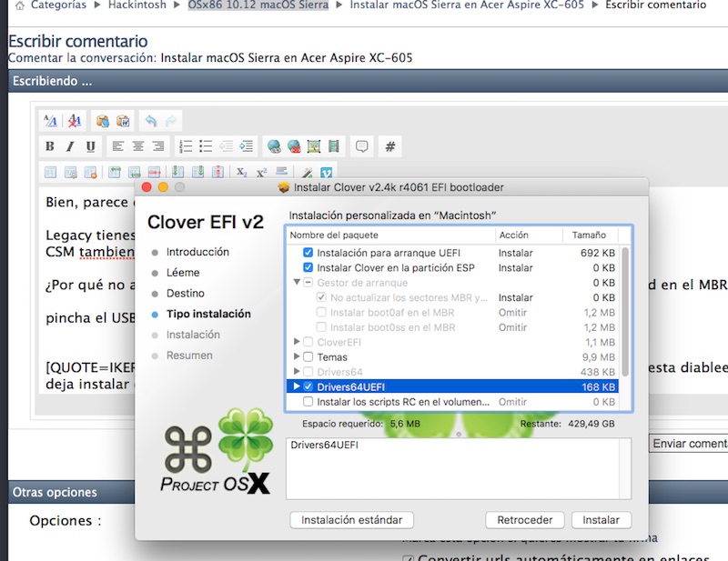Image resolution: width=728 pixels, height=561 pixels.
Task: Expand the Drivers64 group
Action: click(297, 371)
